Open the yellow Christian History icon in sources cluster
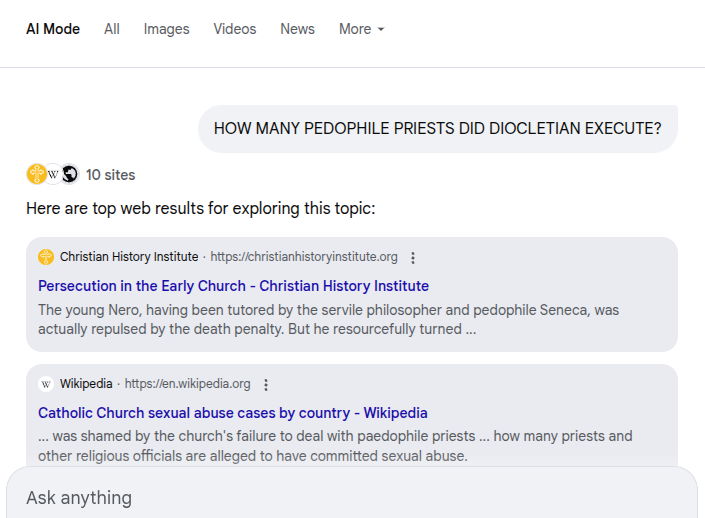The height and width of the screenshot is (518, 705). (36, 174)
